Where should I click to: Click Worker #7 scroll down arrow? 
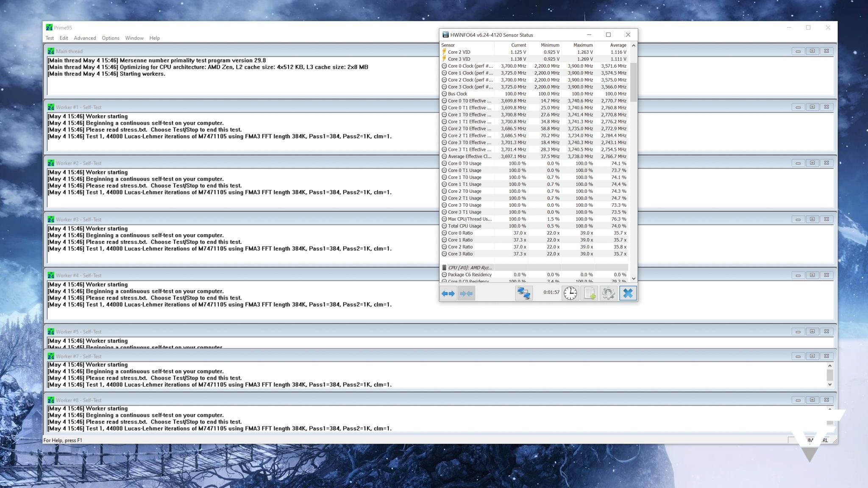830,384
